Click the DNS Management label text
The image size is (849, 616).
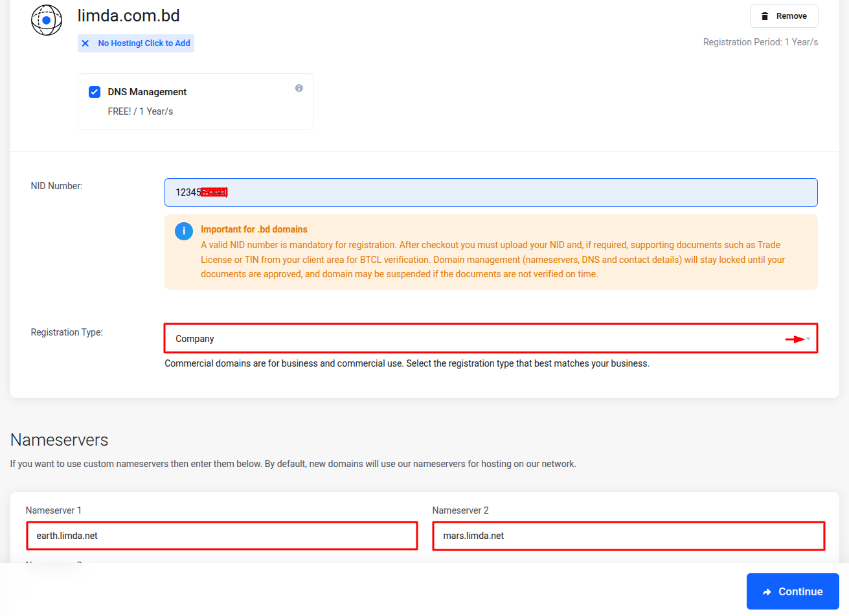coord(147,92)
